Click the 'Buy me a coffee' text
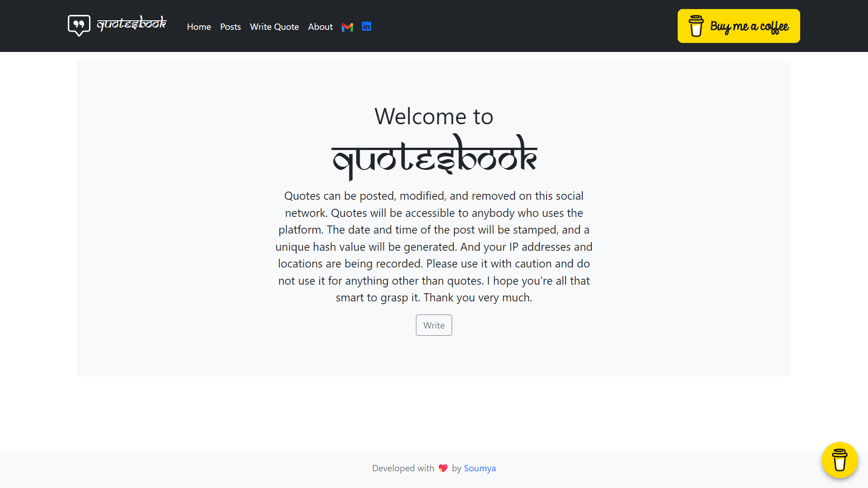 (749, 27)
